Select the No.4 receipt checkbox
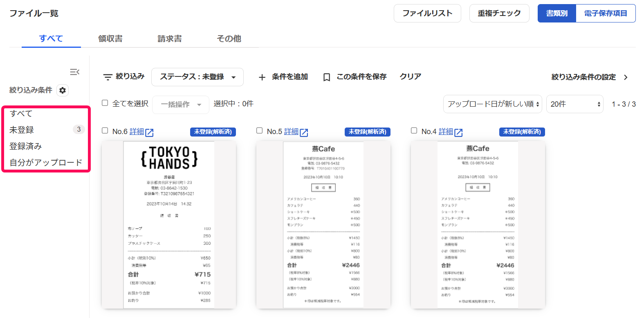Screen dimensions: 644x318 (x=414, y=131)
